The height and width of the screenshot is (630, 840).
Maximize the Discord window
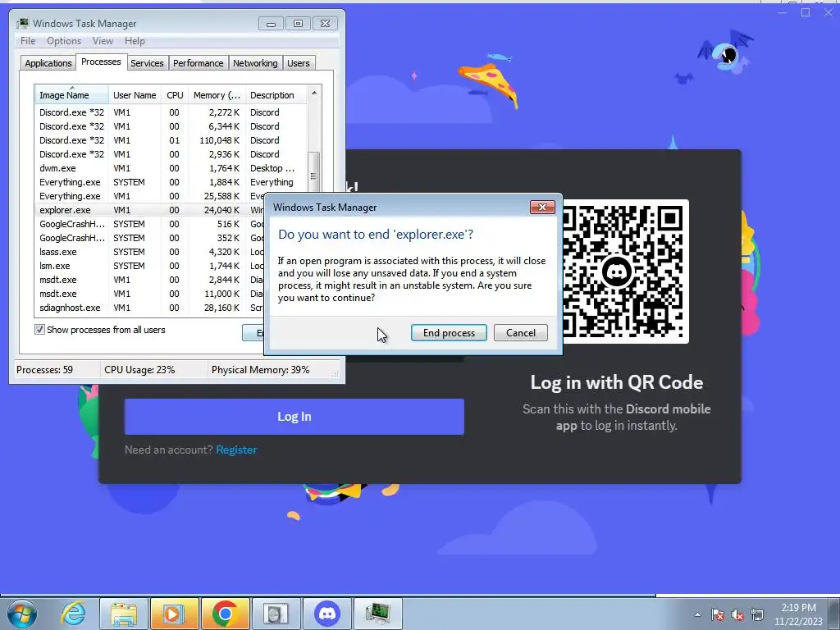point(806,12)
